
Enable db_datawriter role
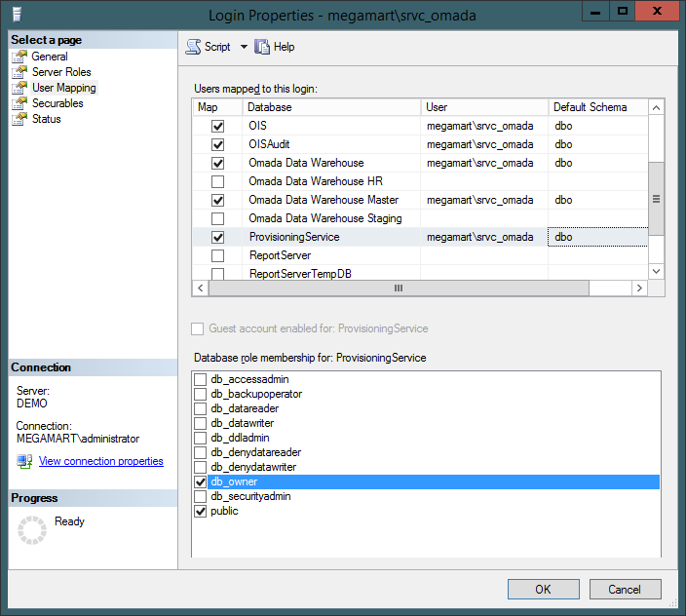coord(200,423)
